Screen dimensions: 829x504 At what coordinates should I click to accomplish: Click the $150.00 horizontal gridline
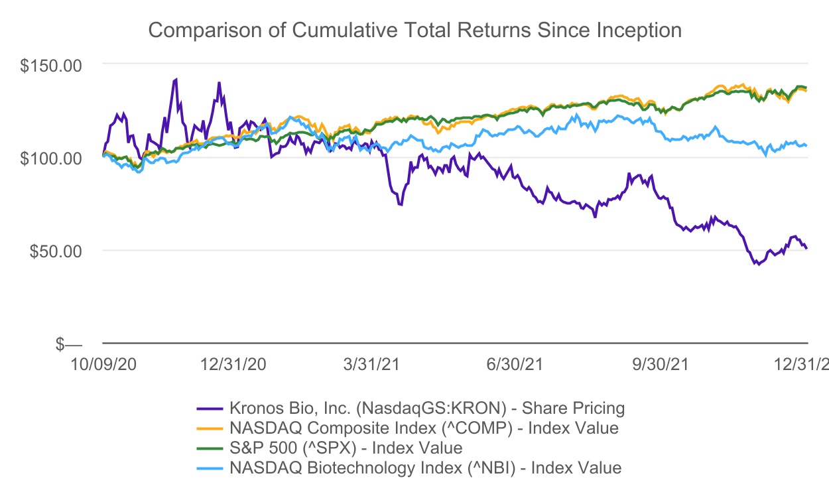point(464,64)
